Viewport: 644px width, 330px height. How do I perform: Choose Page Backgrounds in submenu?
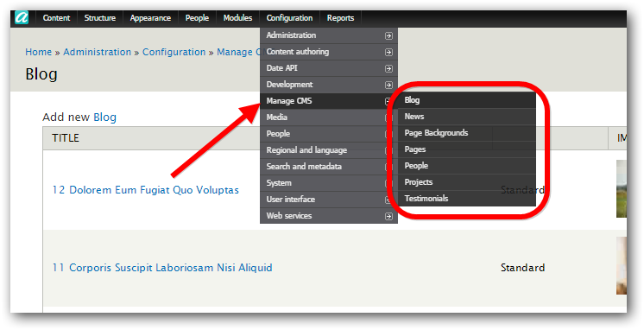(467, 133)
